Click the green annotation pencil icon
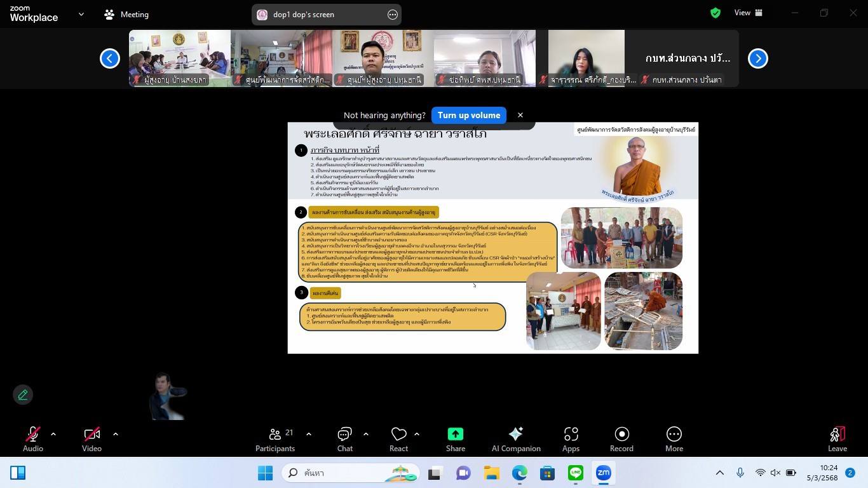 [x=23, y=395]
